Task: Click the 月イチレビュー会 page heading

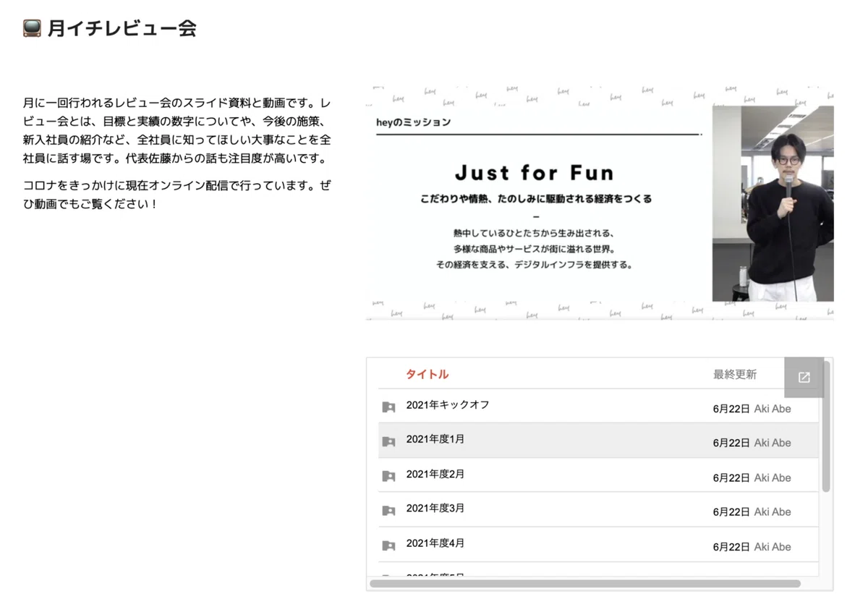Action: coord(122,28)
